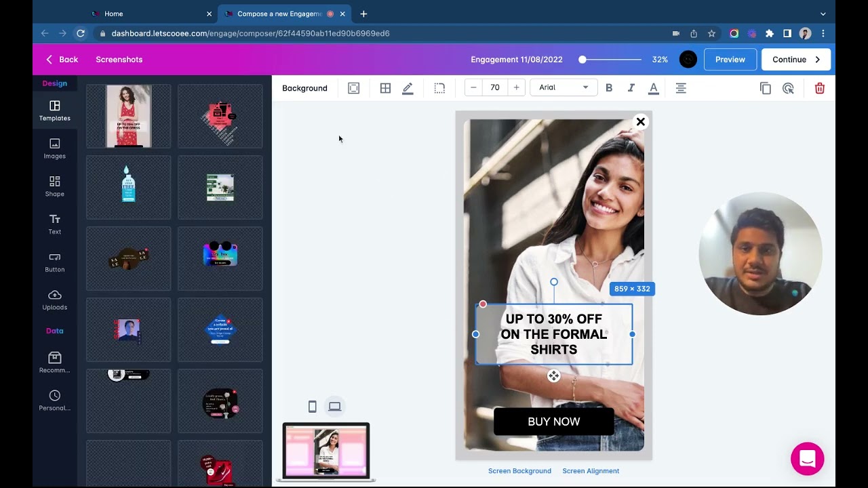Choose the sunglasses template thumbnail
The width and height of the screenshot is (868, 488).
pos(220,258)
